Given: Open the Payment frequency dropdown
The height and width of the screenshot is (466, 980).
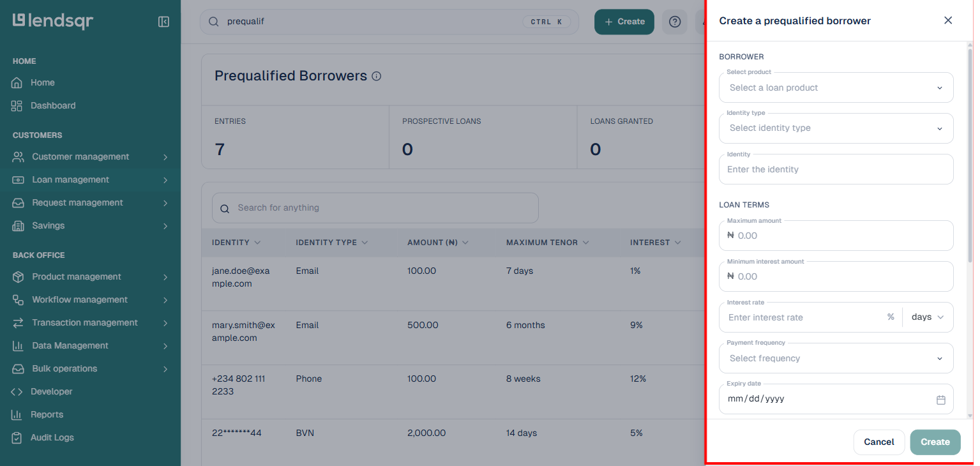Looking at the screenshot, I should click(836, 358).
